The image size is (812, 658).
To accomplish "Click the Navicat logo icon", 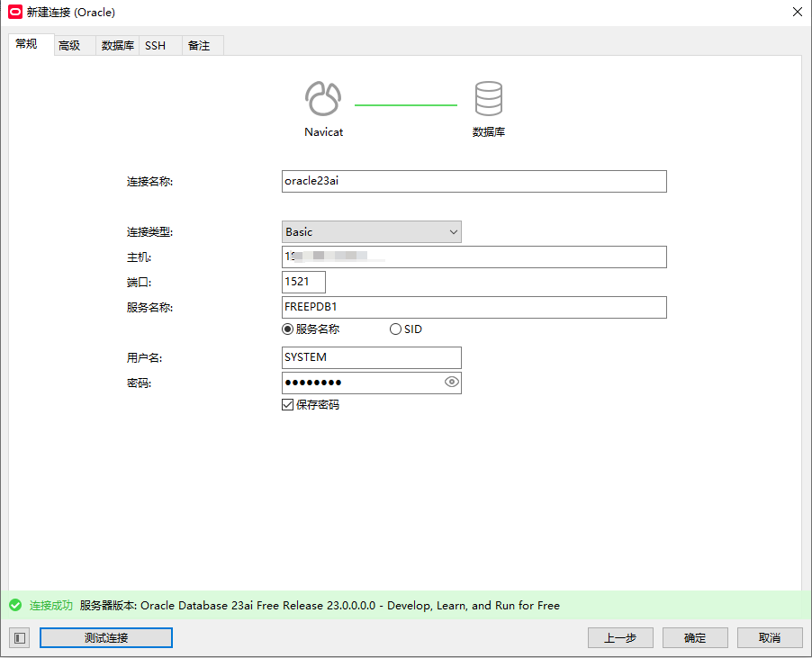I will [323, 98].
